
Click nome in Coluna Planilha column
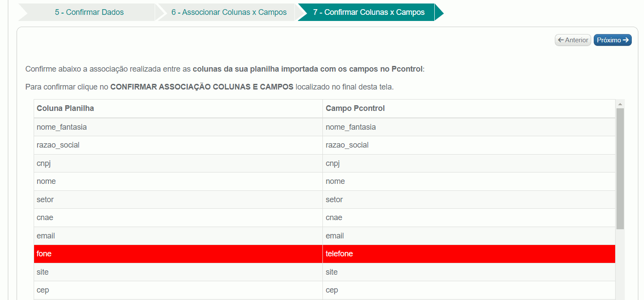pos(178,181)
